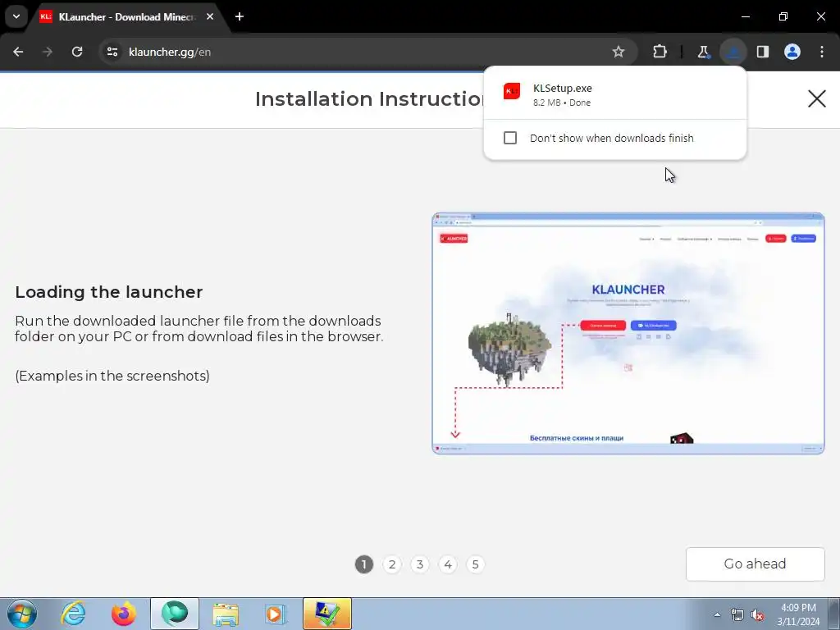Image resolution: width=840 pixels, height=630 pixels.
Task: Jump to instruction step 3
Action: pos(420,564)
